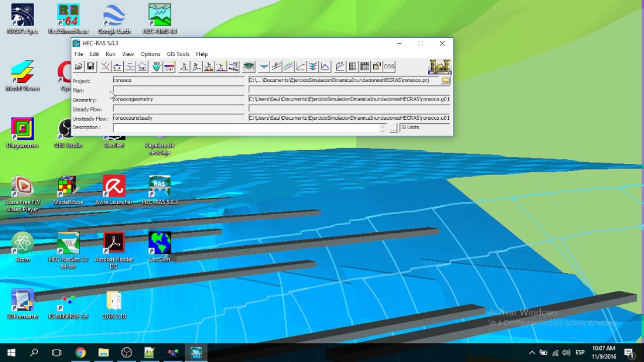Select the Google Earth desktop icon
Screen dimensions: 644x362
(x=114, y=19)
